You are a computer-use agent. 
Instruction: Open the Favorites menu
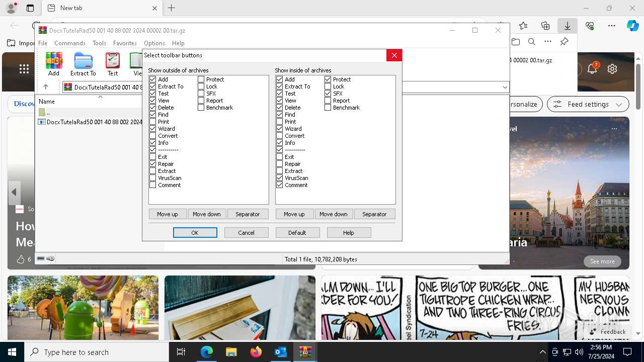(x=125, y=43)
